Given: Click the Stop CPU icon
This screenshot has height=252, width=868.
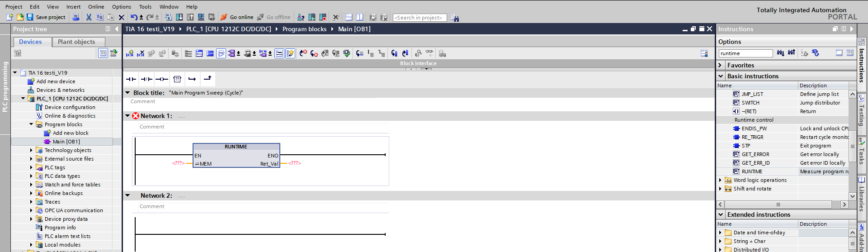Looking at the screenshot, I should [322, 17].
